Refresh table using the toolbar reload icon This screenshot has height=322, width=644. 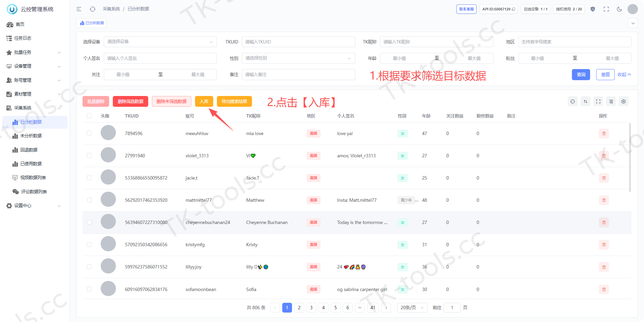click(x=573, y=101)
